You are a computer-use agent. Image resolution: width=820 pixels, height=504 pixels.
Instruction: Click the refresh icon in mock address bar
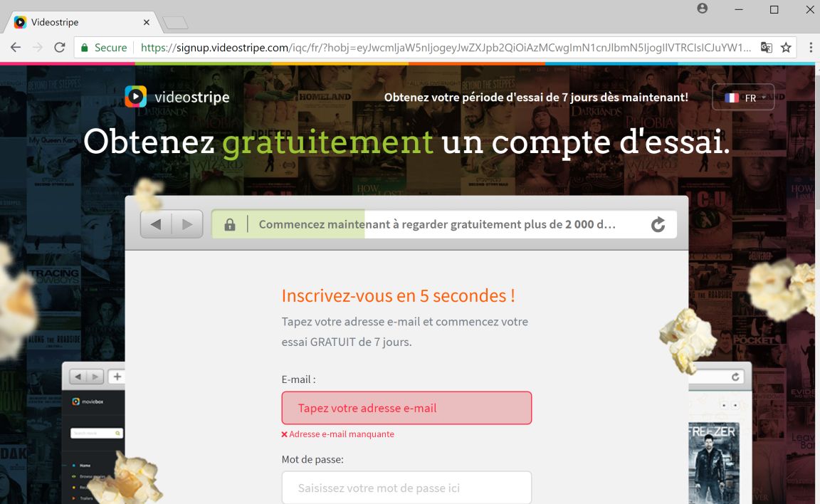[658, 225]
